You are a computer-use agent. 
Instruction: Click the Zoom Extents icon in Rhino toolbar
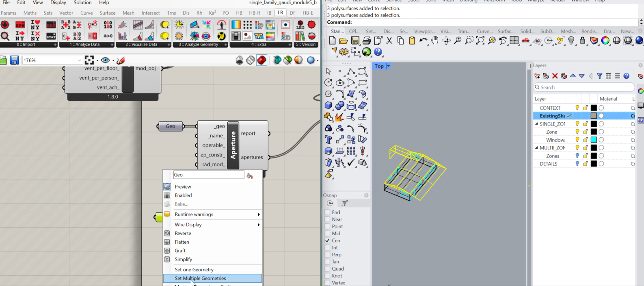[x=480, y=41]
